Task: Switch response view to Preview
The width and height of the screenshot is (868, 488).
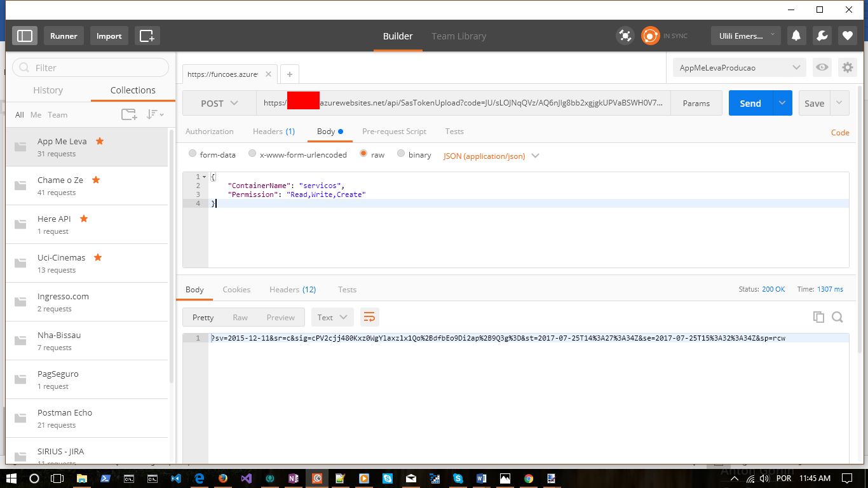Action: 281,317
